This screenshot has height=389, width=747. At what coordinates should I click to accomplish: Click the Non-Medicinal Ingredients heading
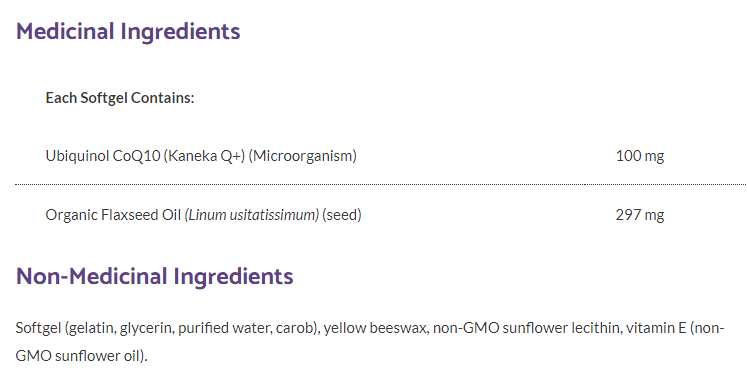pyautogui.click(x=154, y=277)
